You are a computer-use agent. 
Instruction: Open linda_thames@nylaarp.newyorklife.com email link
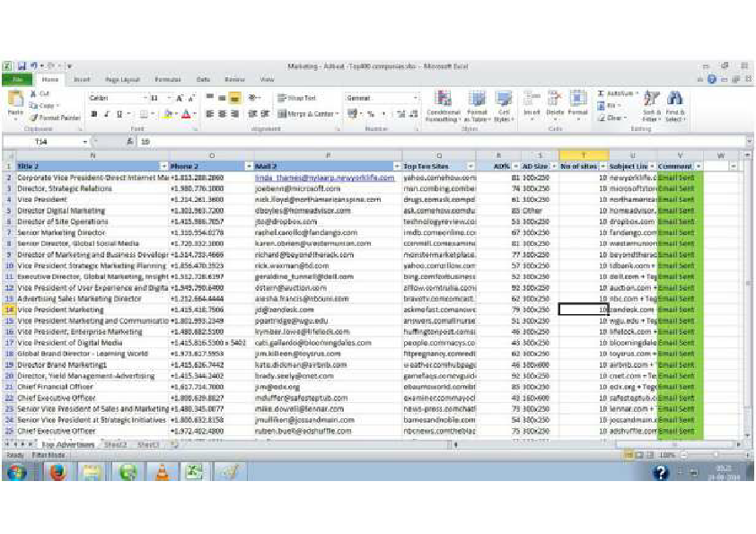[324, 178]
